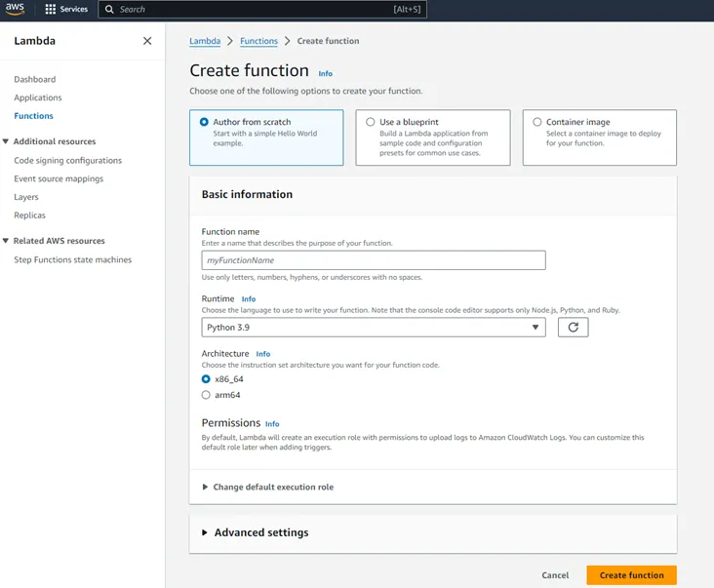Click the search magnifier icon
The height and width of the screenshot is (588, 714).
(x=109, y=9)
